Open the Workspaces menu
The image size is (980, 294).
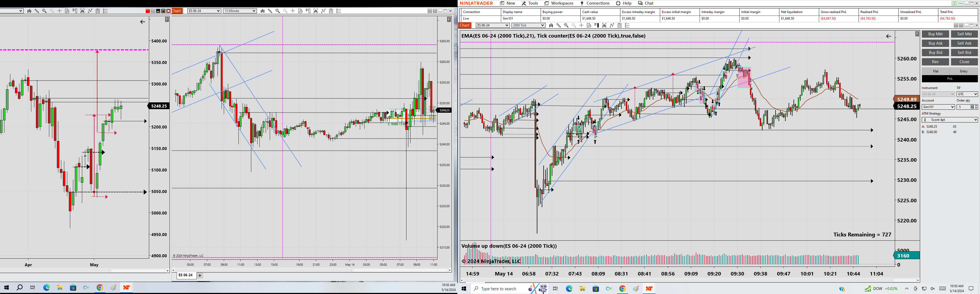coord(559,4)
